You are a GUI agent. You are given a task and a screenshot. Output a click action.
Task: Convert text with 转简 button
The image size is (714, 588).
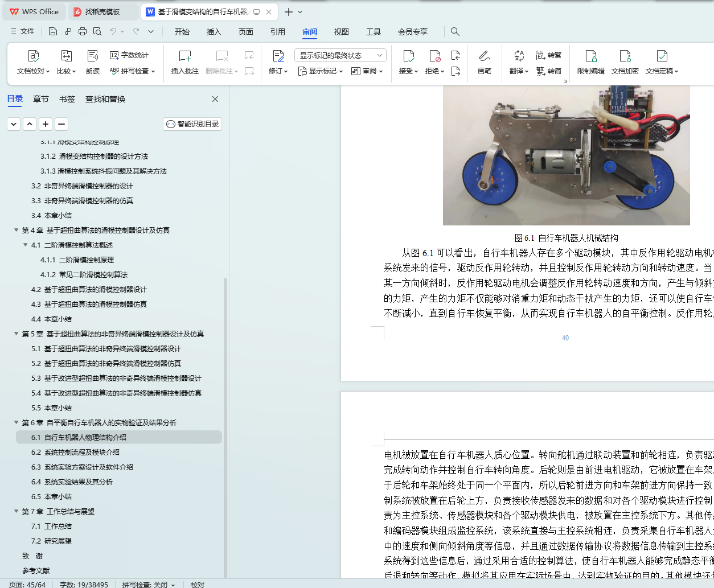[549, 71]
